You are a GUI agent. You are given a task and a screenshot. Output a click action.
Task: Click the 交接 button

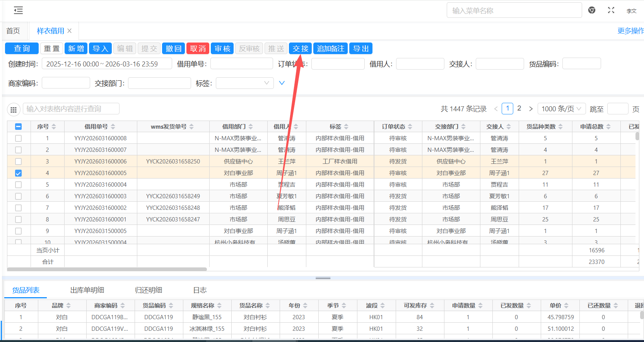pos(300,49)
